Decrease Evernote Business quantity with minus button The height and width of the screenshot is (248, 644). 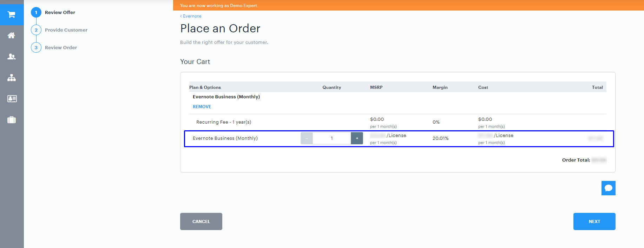tap(307, 138)
